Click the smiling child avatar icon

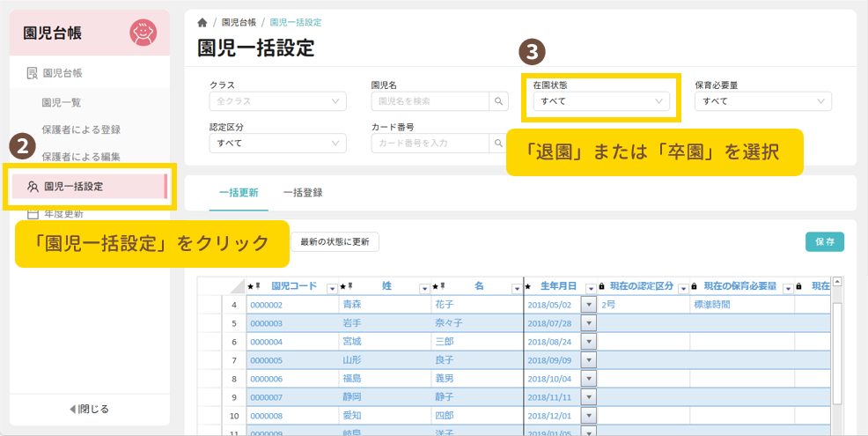pyautogui.click(x=143, y=33)
